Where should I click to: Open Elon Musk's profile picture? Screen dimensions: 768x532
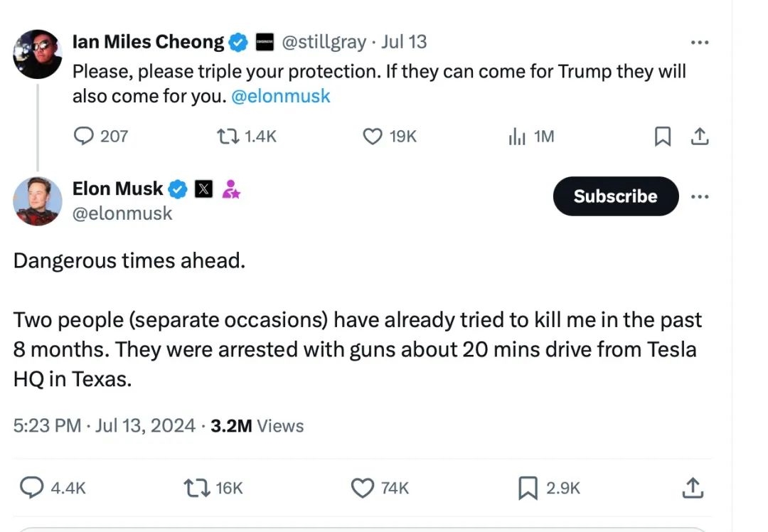[38, 201]
